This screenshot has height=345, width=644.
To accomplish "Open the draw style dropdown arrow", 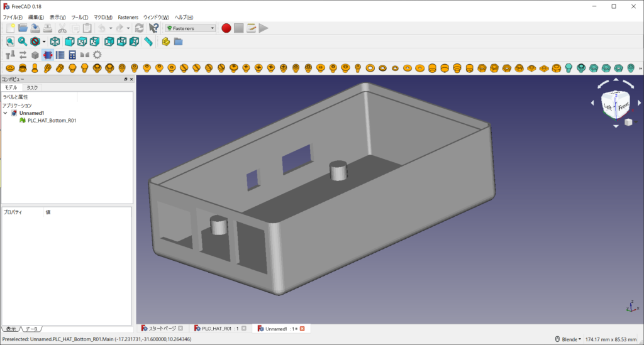I will (x=43, y=41).
